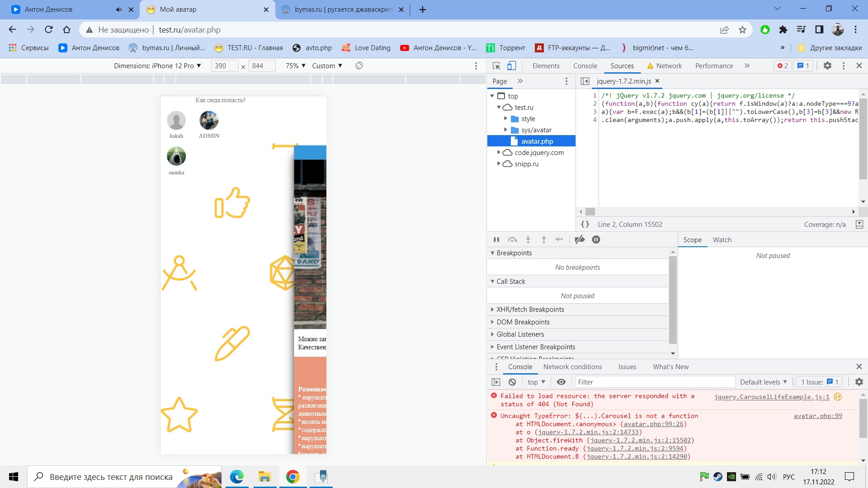This screenshot has height=488, width=868.
Task: Toggle the device toolbar icon
Action: click(511, 66)
